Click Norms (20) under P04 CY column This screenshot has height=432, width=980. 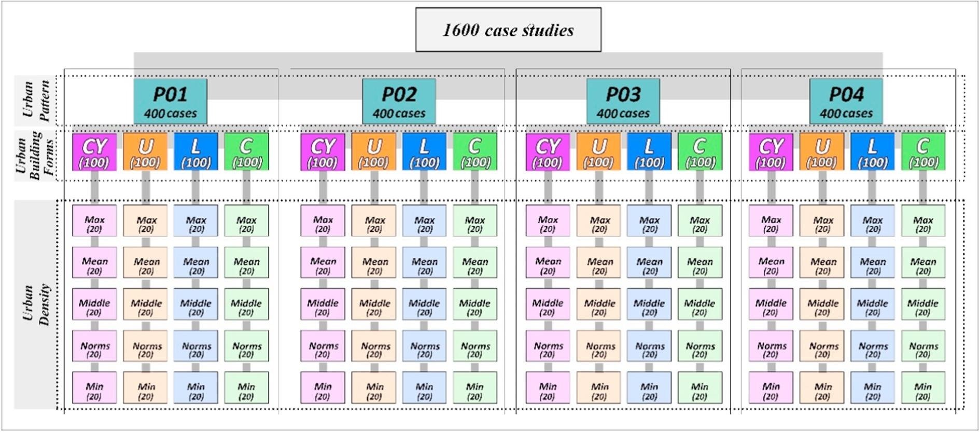coord(771,346)
